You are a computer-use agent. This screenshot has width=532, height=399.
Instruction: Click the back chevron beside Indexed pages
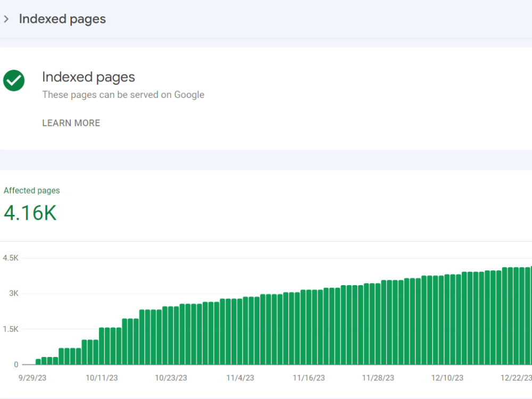(6, 19)
